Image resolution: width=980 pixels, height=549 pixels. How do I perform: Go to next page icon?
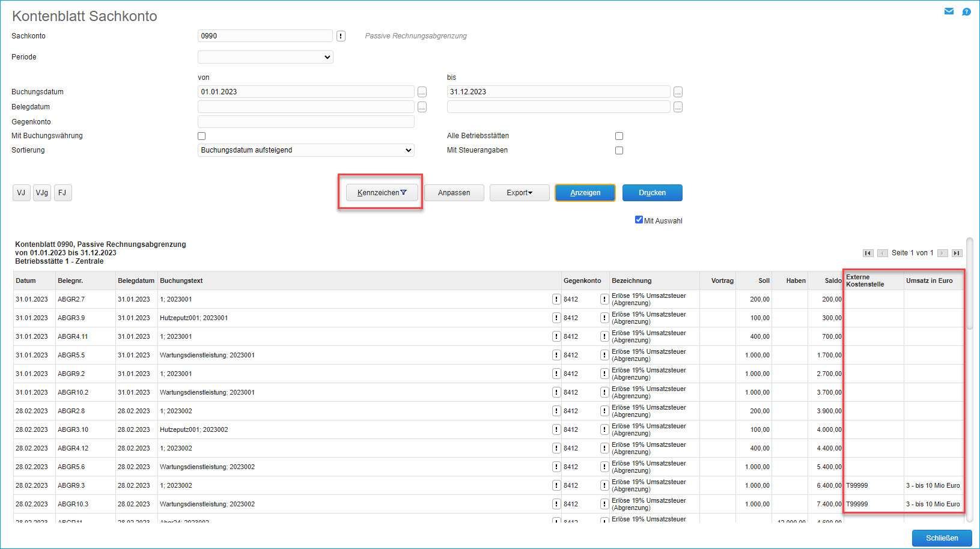tap(943, 253)
